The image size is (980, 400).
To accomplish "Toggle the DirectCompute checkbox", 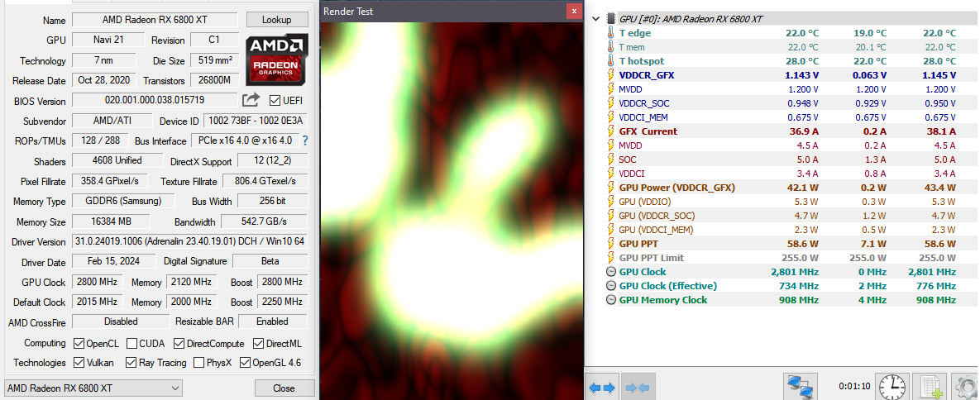I will click(x=179, y=343).
